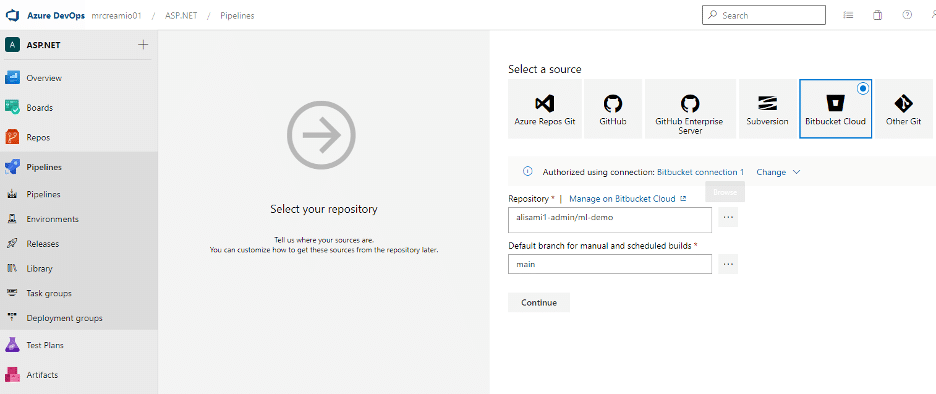936x394 pixels.
Task: Open the help question mark icon
Action: (x=907, y=16)
